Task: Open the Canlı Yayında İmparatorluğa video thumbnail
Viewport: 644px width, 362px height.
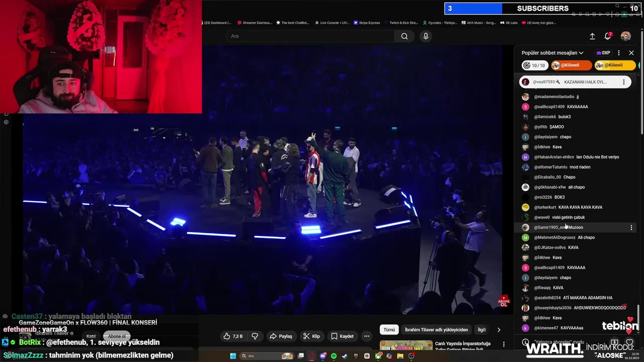Action: [x=406, y=345]
